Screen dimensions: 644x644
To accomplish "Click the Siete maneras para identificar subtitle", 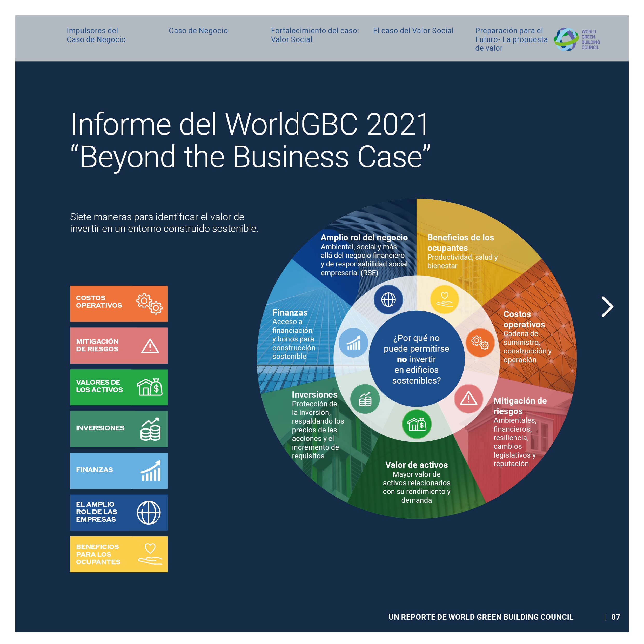I will pyautogui.click(x=164, y=223).
